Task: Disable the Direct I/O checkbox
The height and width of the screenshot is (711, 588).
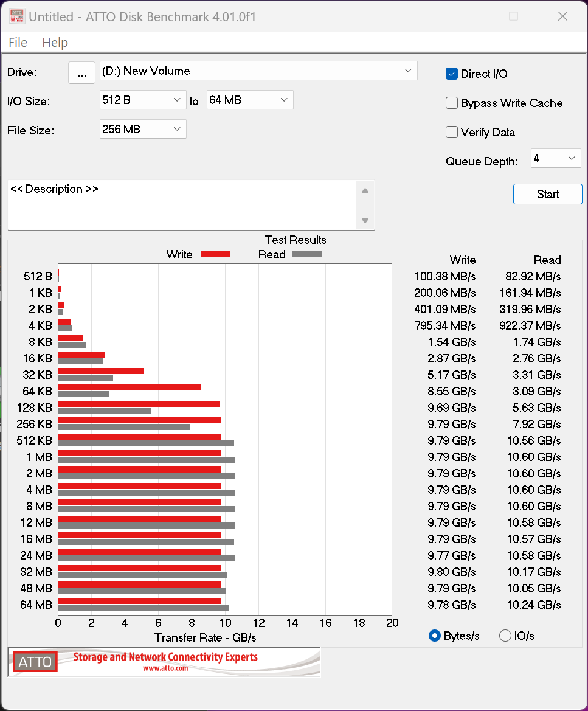Action: click(452, 74)
